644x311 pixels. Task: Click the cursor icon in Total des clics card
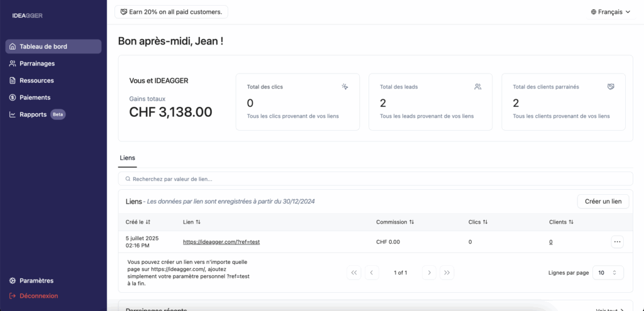pyautogui.click(x=345, y=87)
